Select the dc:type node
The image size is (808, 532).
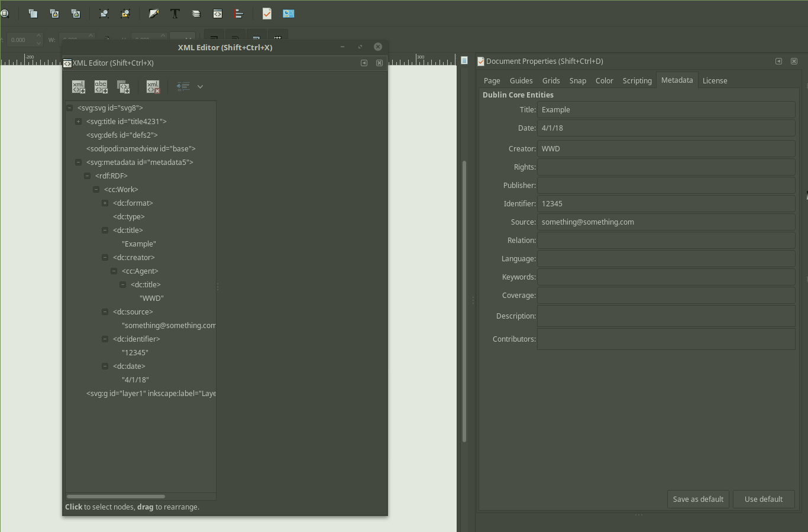(x=129, y=216)
